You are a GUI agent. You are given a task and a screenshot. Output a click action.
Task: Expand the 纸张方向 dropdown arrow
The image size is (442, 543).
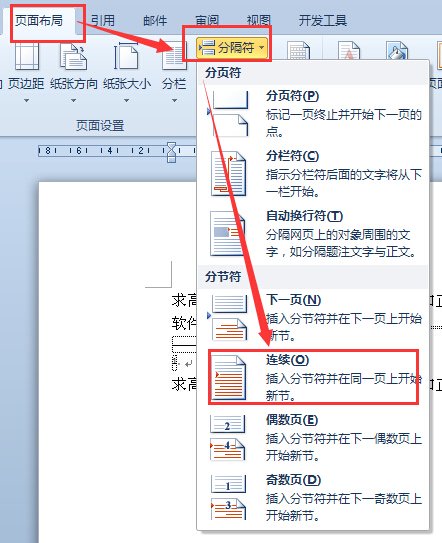[73, 100]
